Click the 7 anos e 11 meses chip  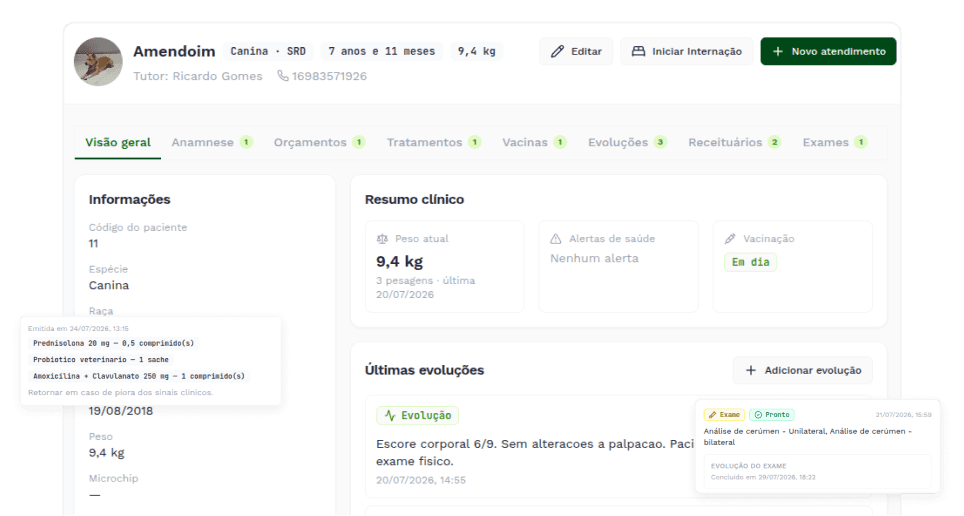point(382,51)
